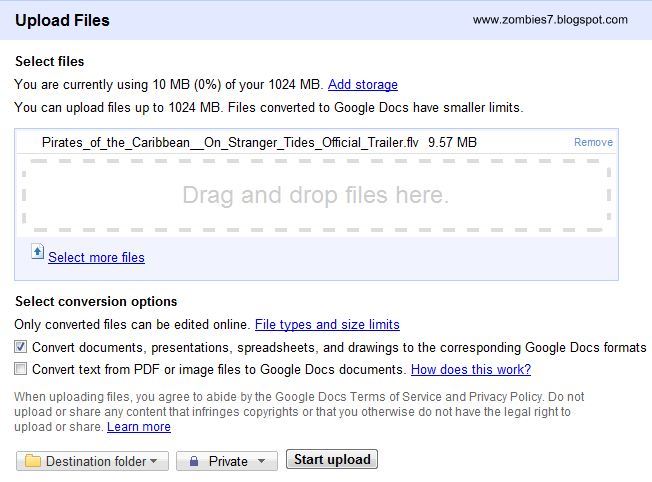Open the Learn more link
Image resolution: width=652 pixels, height=482 pixels.
(x=139, y=427)
